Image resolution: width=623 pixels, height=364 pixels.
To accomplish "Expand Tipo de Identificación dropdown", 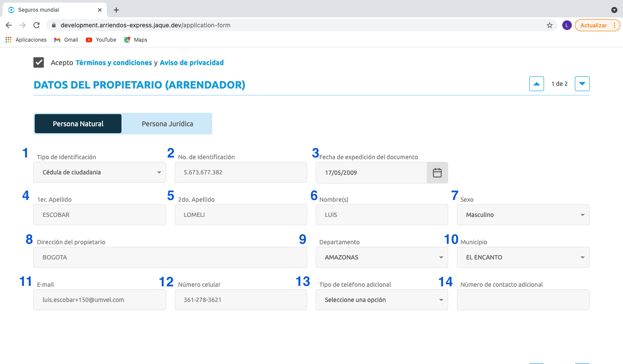I will click(x=100, y=172).
